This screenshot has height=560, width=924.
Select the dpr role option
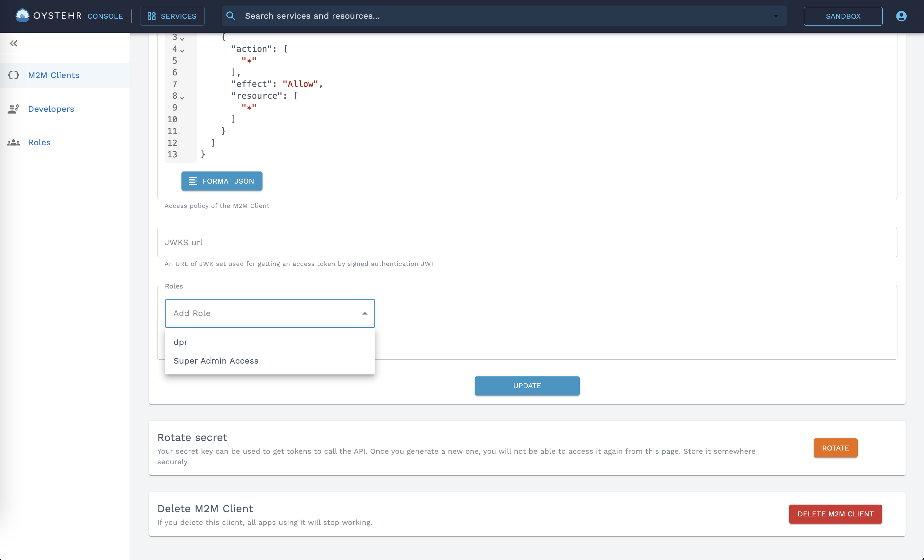[180, 342]
